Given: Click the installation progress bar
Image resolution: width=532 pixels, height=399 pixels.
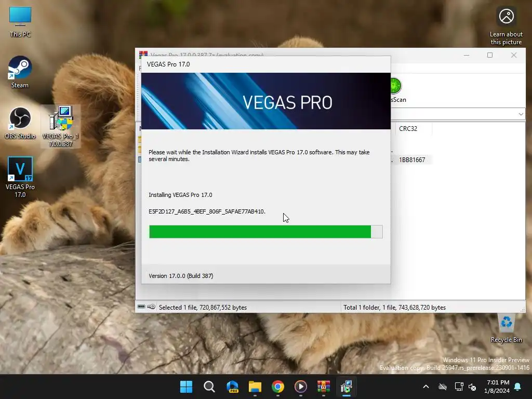Looking at the screenshot, I should click(265, 232).
